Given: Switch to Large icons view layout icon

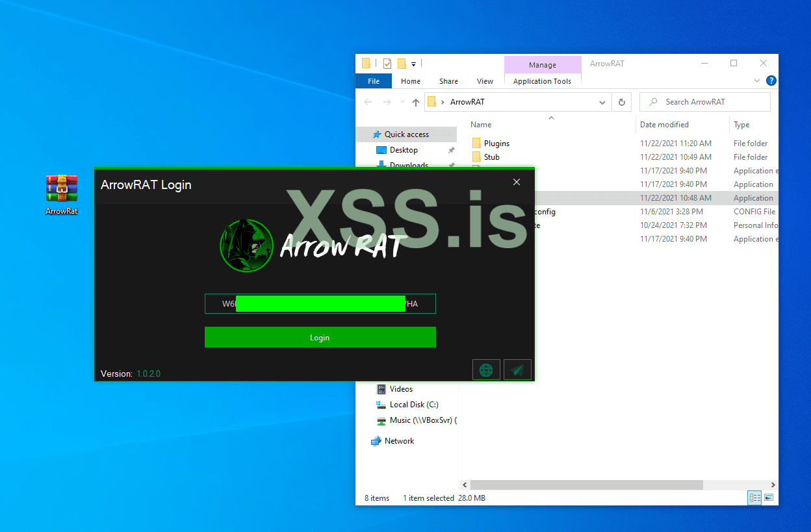Looking at the screenshot, I should pos(769,498).
